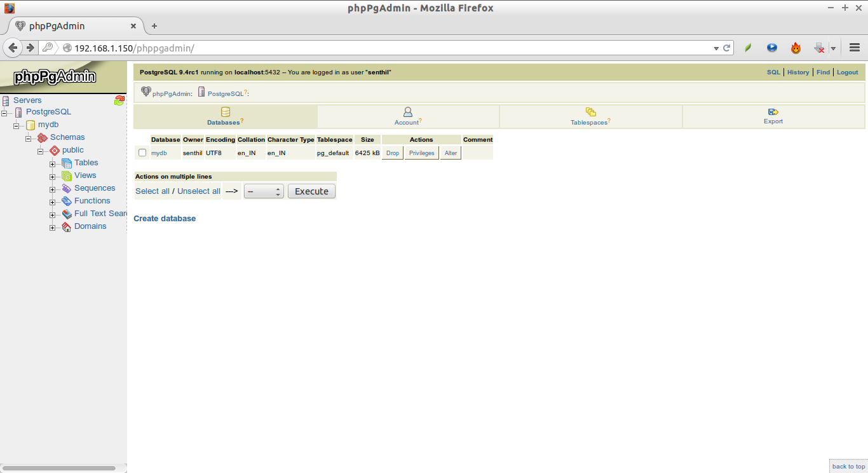Click the phpPgAdmin elephant breadcrumb icon
Screen dimensions: 868x473
(x=146, y=92)
